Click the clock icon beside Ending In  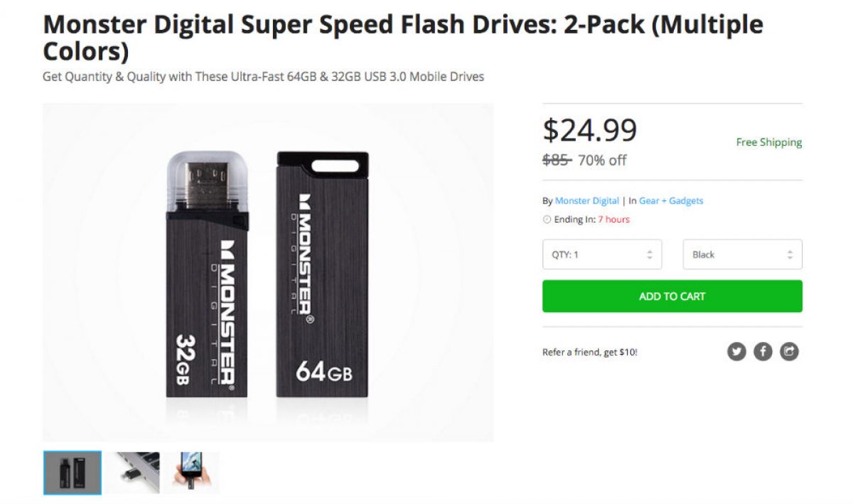(546, 220)
